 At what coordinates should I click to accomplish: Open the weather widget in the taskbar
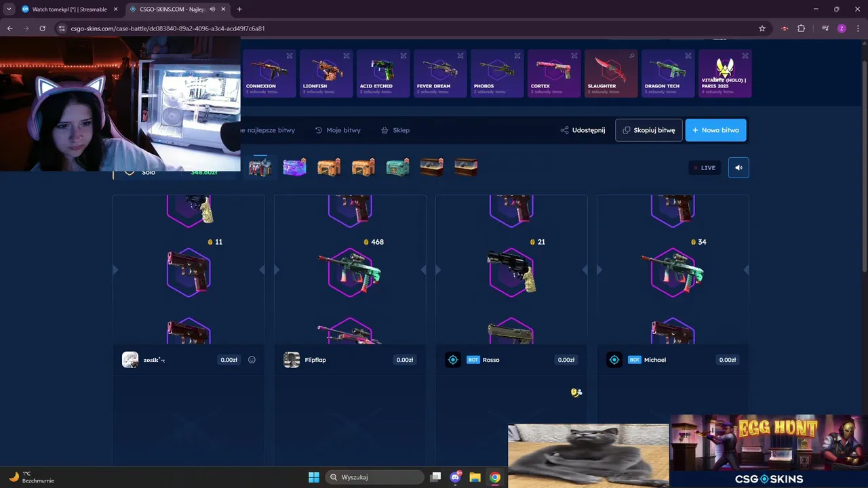31,477
